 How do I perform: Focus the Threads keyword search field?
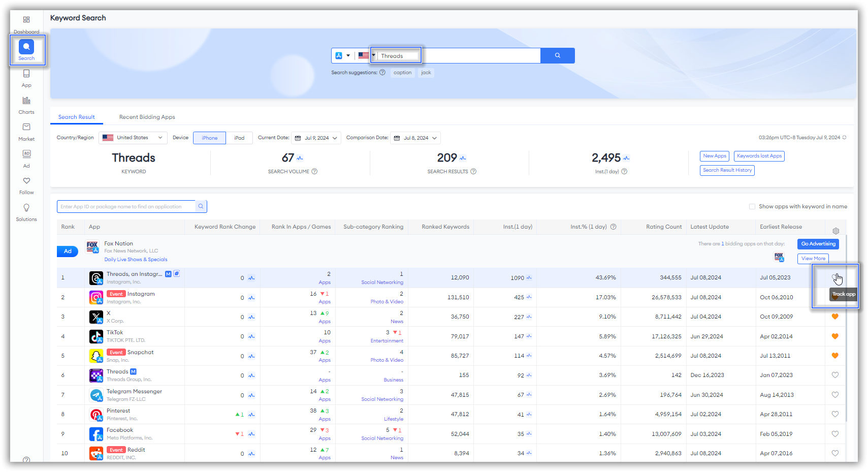(x=459, y=55)
